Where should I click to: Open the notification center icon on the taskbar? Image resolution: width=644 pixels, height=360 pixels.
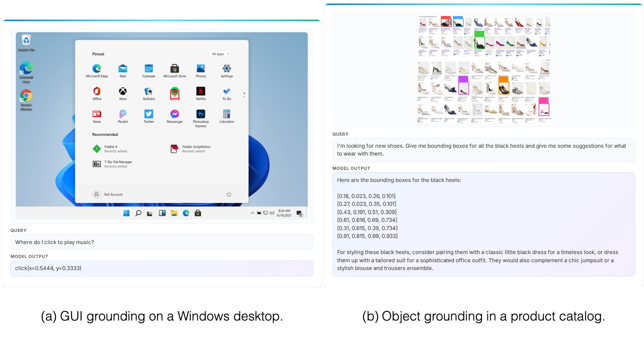pos(299,213)
